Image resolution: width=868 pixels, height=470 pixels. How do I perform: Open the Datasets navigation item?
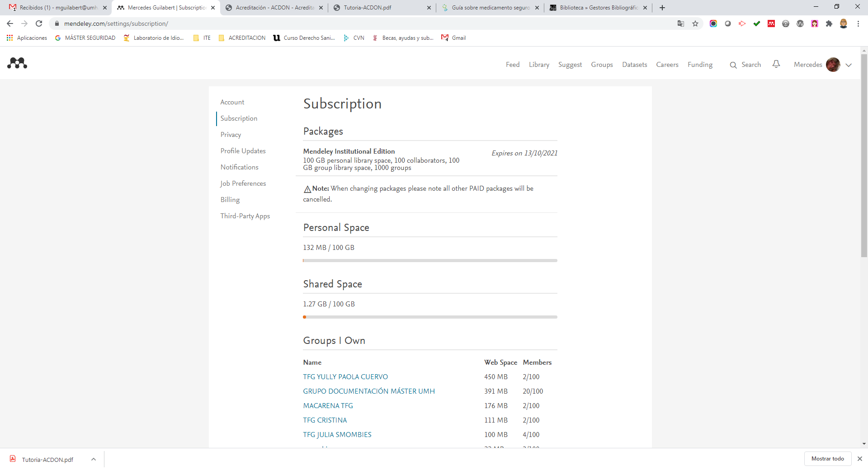pyautogui.click(x=634, y=65)
